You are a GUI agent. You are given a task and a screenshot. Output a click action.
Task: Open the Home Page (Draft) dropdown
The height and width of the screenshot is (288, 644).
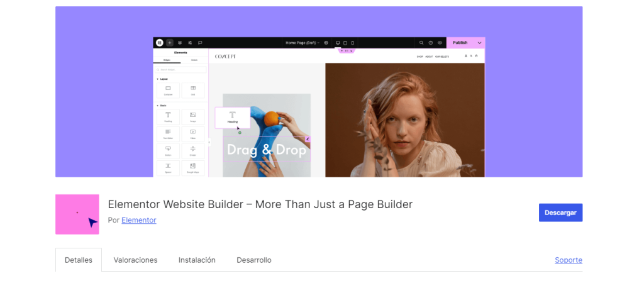(302, 43)
